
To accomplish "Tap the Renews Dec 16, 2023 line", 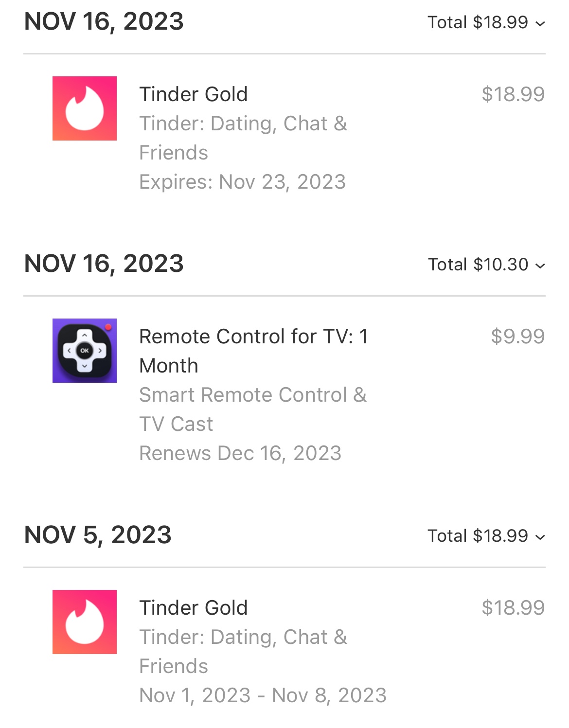I will point(240,453).
